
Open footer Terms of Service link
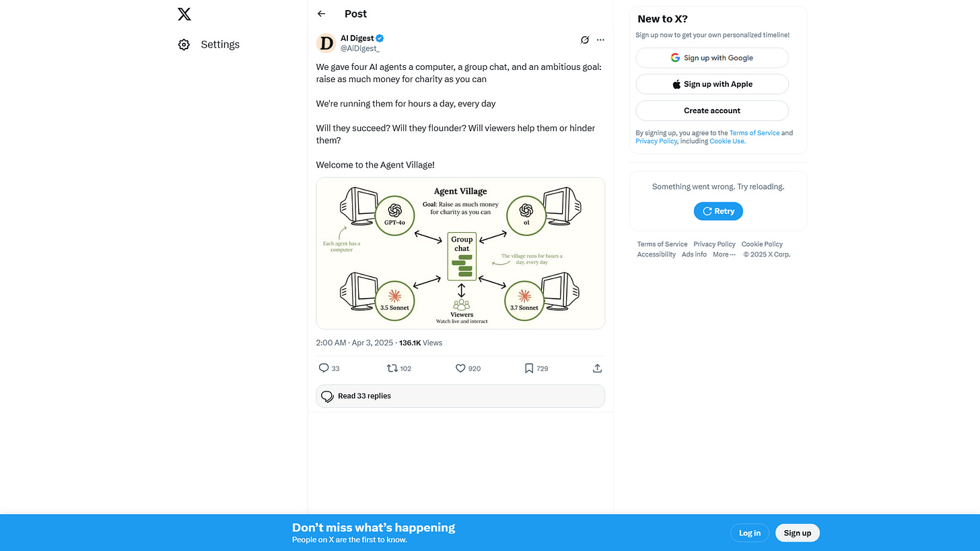662,244
